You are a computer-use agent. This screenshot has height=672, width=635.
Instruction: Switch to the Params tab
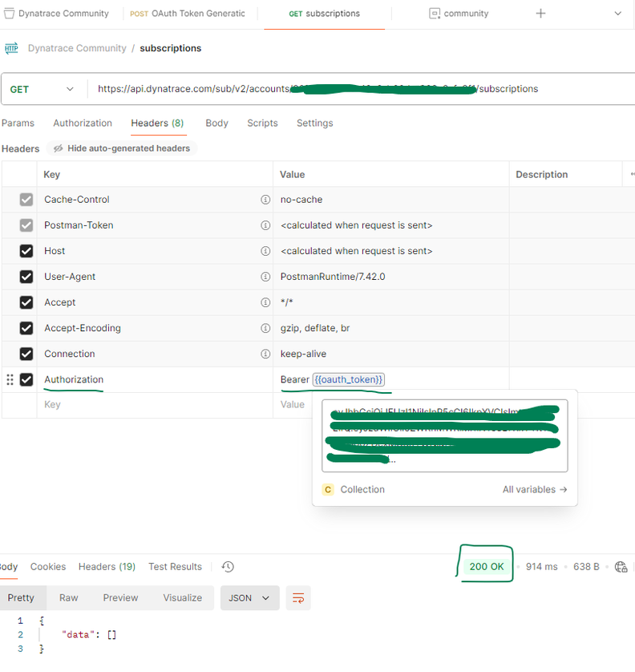18,123
